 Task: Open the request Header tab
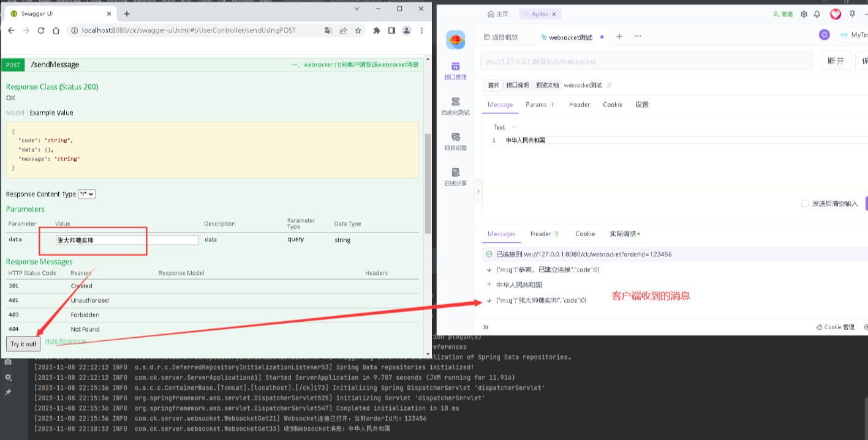579,105
